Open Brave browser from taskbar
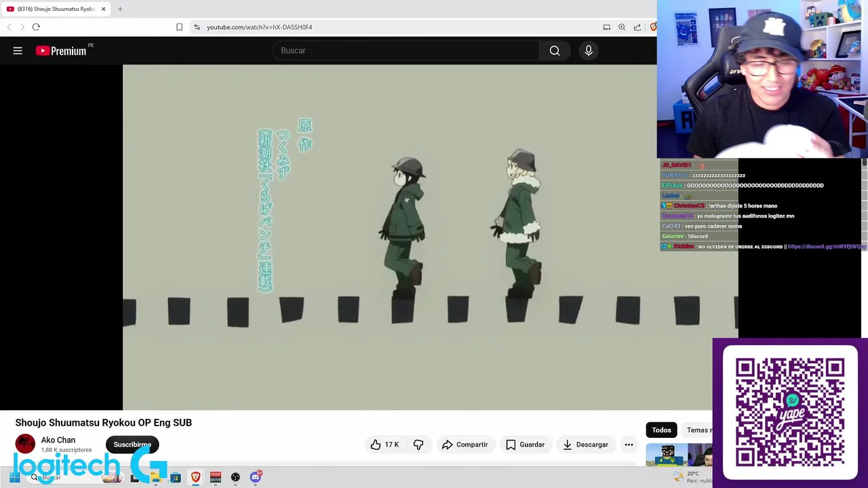 195,477
